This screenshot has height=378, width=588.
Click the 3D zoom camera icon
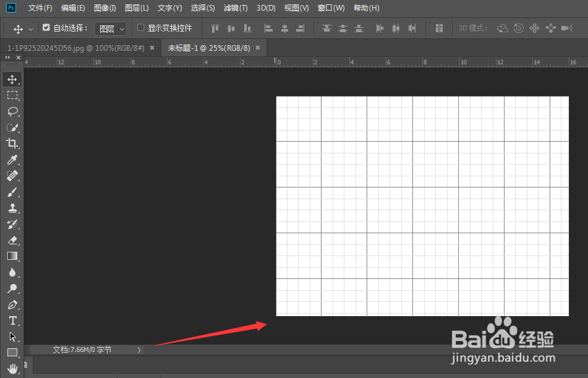pos(567,28)
